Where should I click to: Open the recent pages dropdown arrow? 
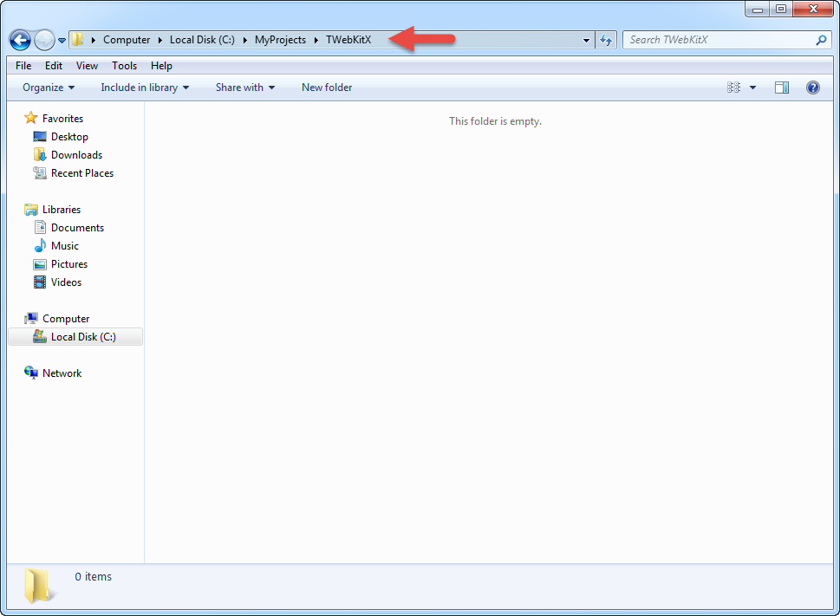pos(62,41)
